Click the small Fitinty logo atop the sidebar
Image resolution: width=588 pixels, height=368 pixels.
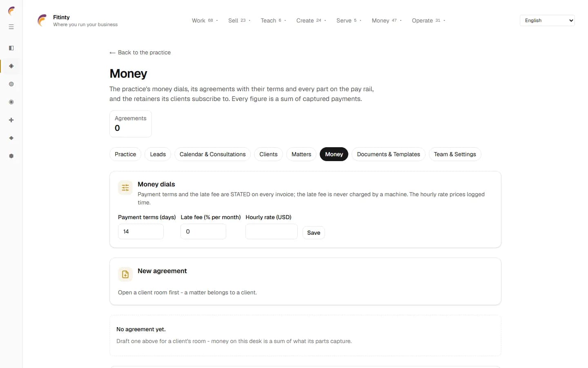11,11
